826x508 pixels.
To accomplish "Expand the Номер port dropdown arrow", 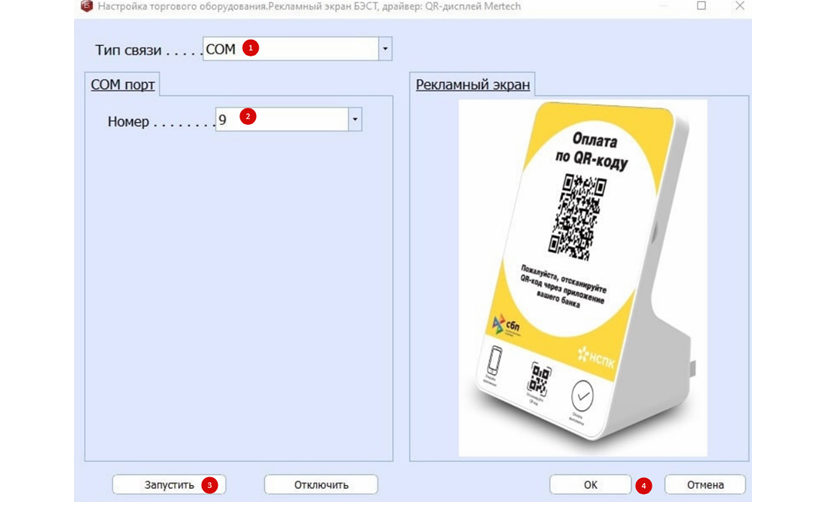I will (x=355, y=120).
